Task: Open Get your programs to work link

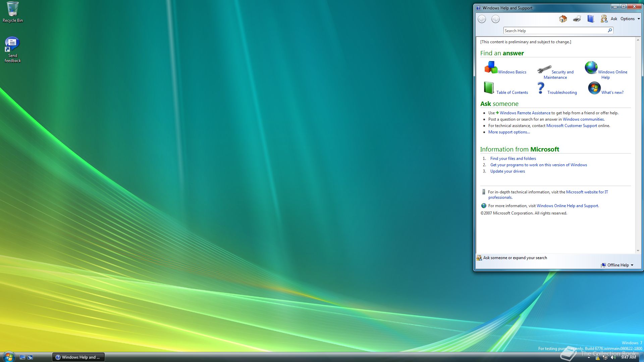Action: tap(538, 165)
